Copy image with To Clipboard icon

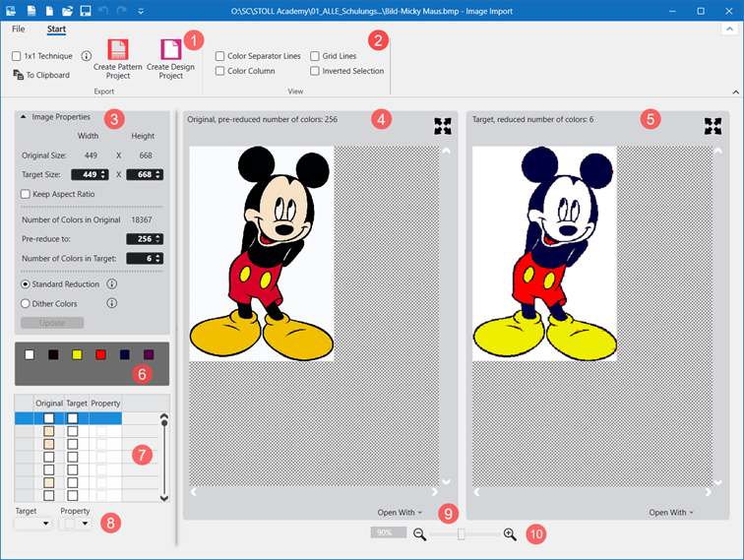pyautogui.click(x=19, y=75)
